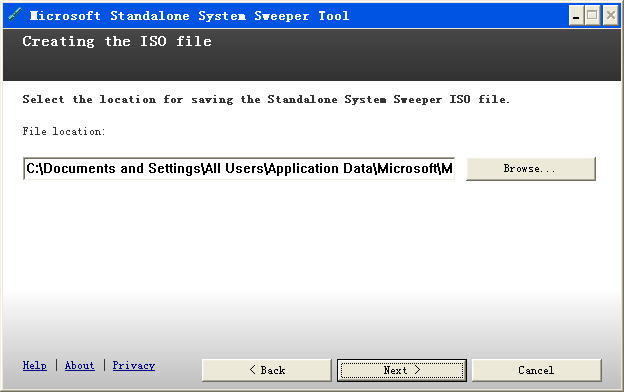Viewport: 624px width, 392px height.
Task: Click the green sweeper app icon in title bar
Action: [15, 15]
